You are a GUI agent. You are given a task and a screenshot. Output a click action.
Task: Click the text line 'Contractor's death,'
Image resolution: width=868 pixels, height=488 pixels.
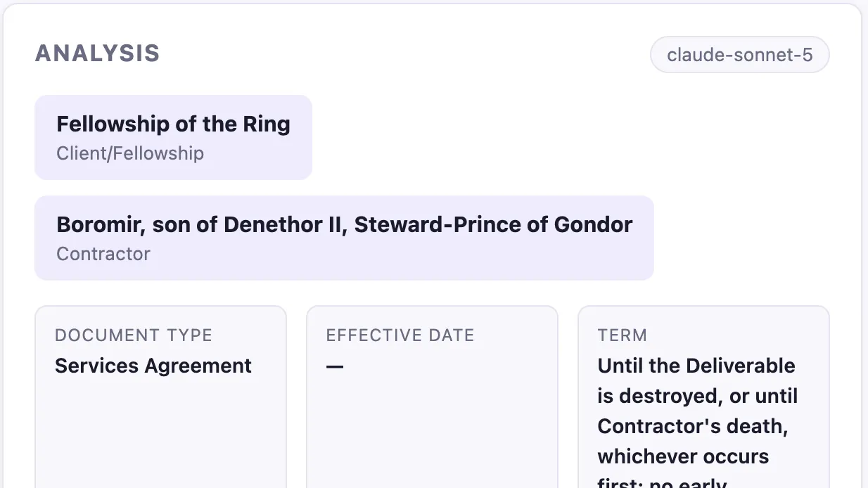click(693, 426)
